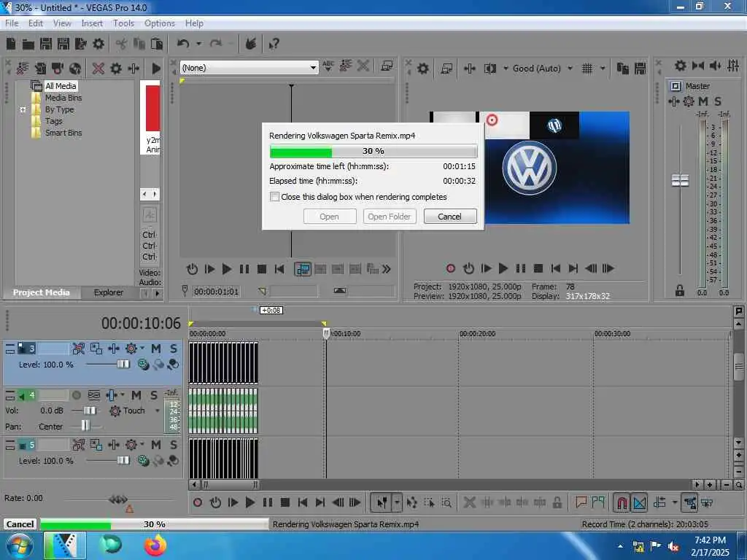Cancel rendering in the render dialog
747x560 pixels.
click(x=449, y=216)
